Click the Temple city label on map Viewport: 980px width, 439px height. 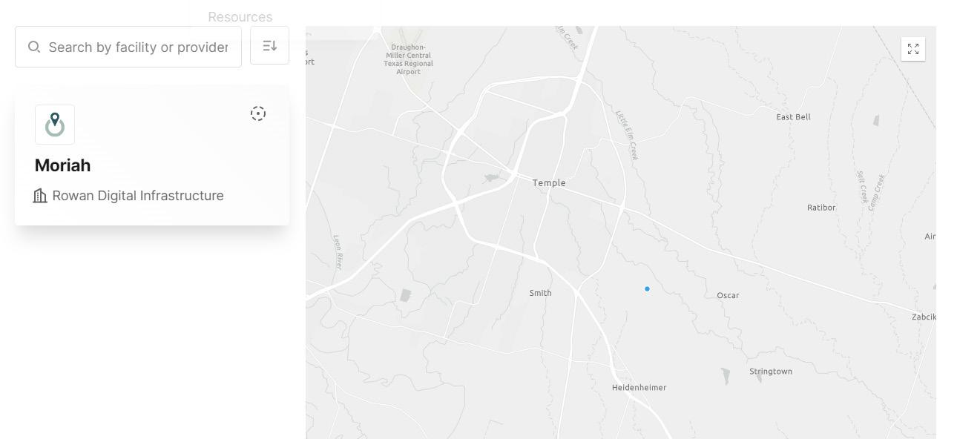549,183
